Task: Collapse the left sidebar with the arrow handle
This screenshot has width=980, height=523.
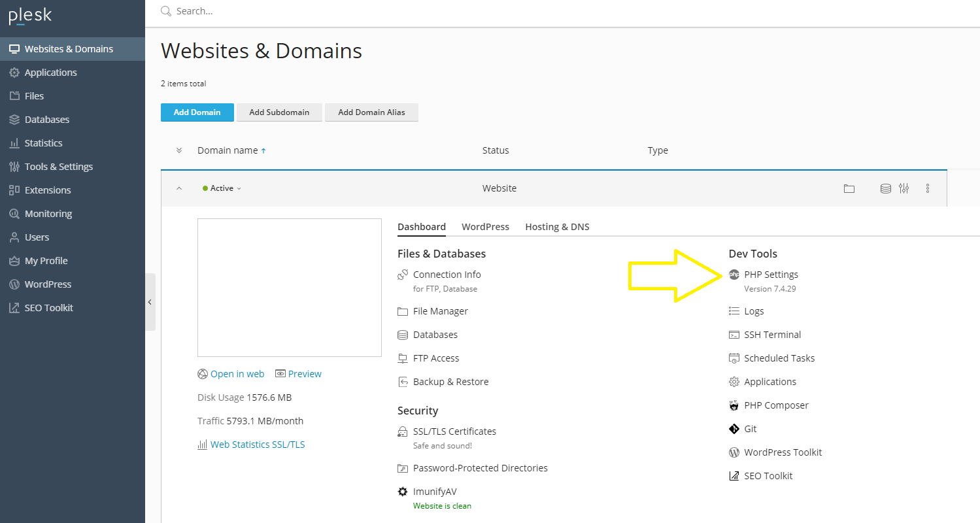Action: (150, 302)
